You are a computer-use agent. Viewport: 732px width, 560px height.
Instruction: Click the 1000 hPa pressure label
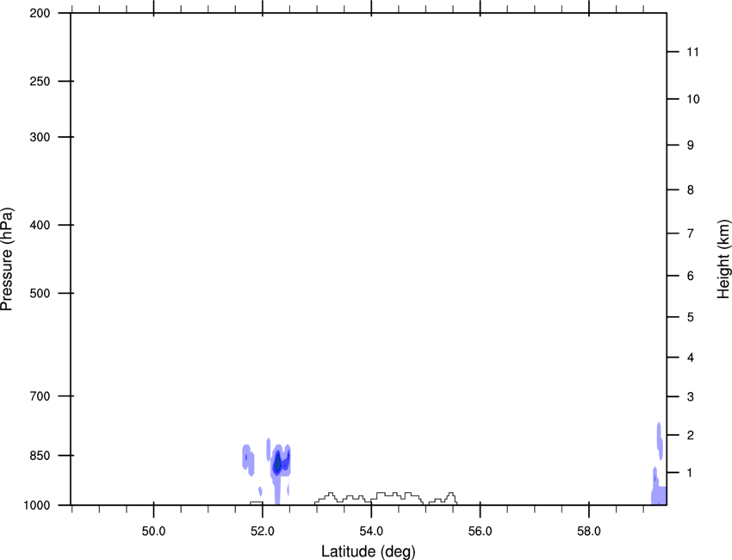pyautogui.click(x=36, y=505)
